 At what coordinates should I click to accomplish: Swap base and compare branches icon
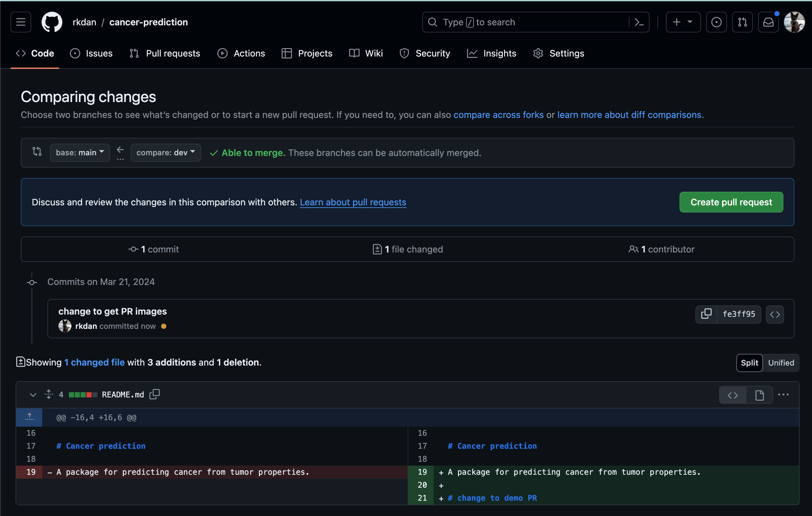click(x=37, y=152)
